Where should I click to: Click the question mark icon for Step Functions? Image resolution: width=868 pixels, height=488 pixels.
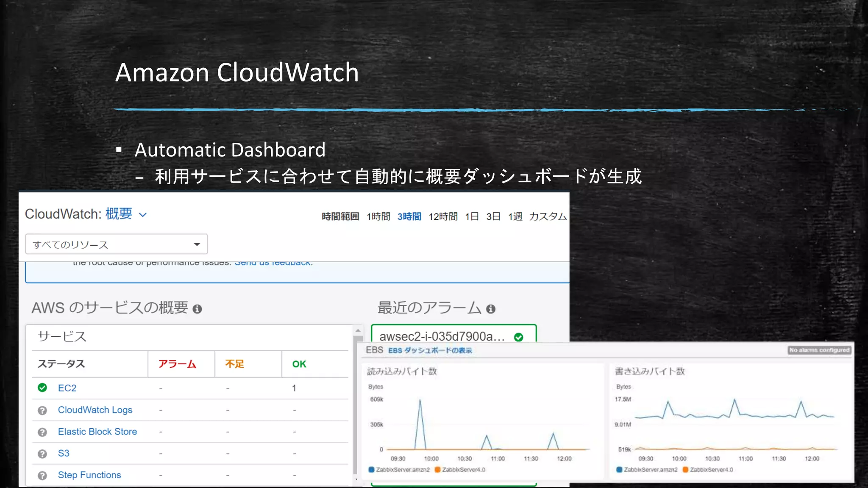(x=42, y=475)
